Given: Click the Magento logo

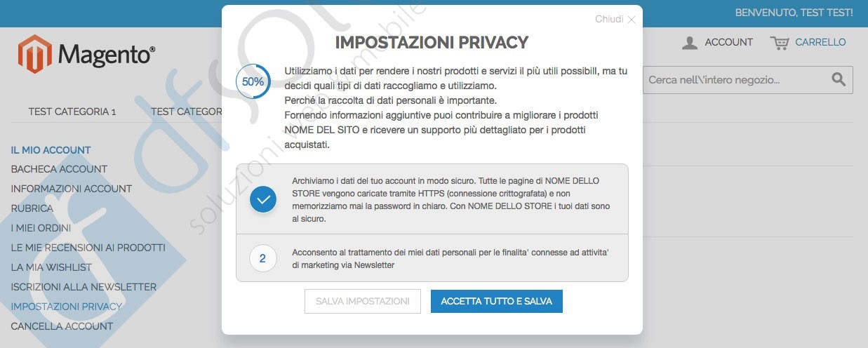Looking at the screenshot, I should point(86,54).
